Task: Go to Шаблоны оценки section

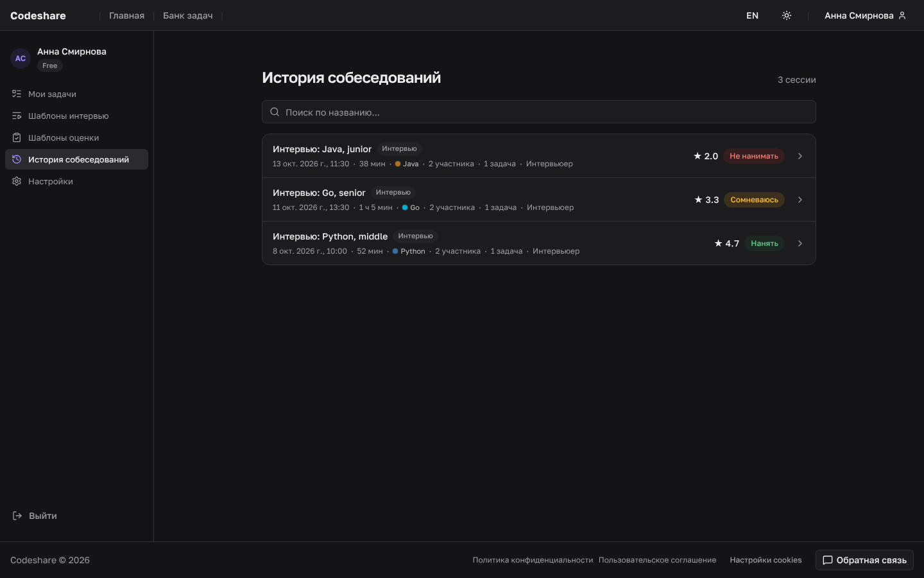Action: click(x=76, y=137)
